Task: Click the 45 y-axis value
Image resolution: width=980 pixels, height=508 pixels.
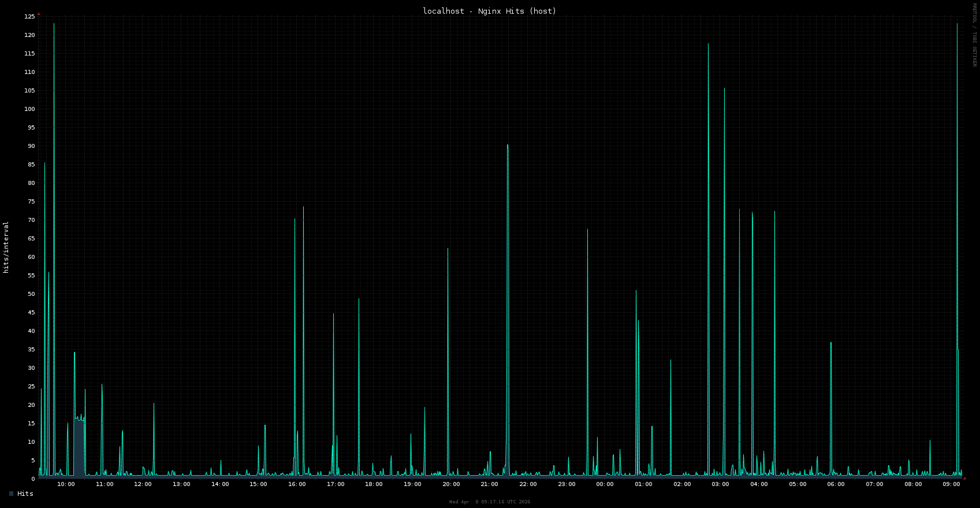Action: click(31, 313)
